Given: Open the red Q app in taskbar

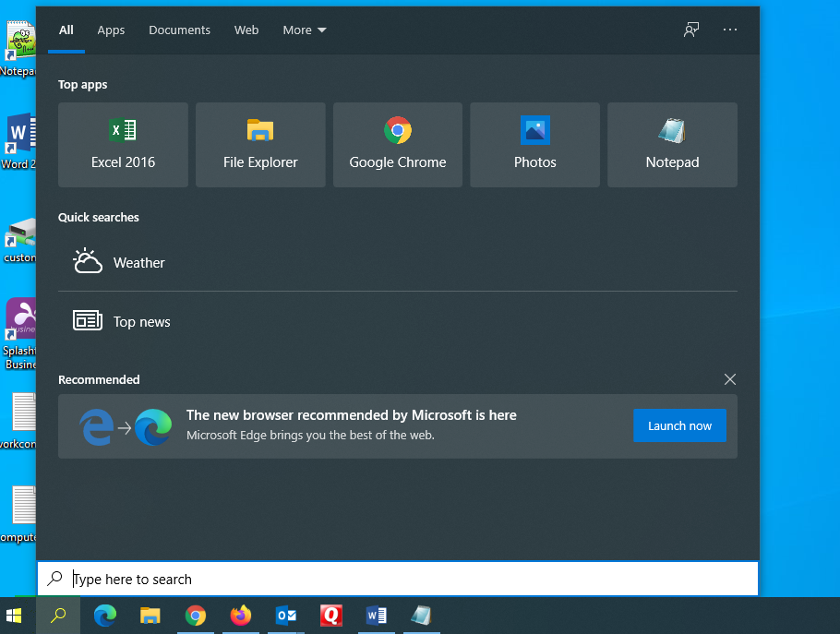Looking at the screenshot, I should [x=331, y=616].
